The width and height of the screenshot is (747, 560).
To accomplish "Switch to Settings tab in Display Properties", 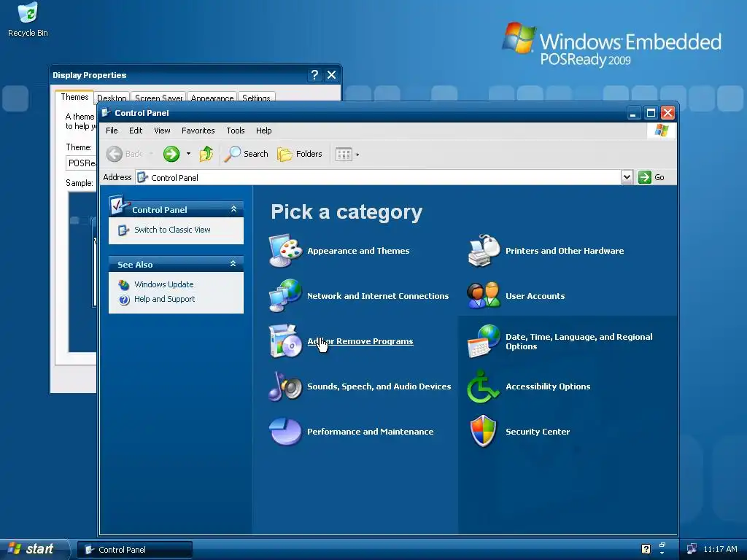I will (256, 98).
